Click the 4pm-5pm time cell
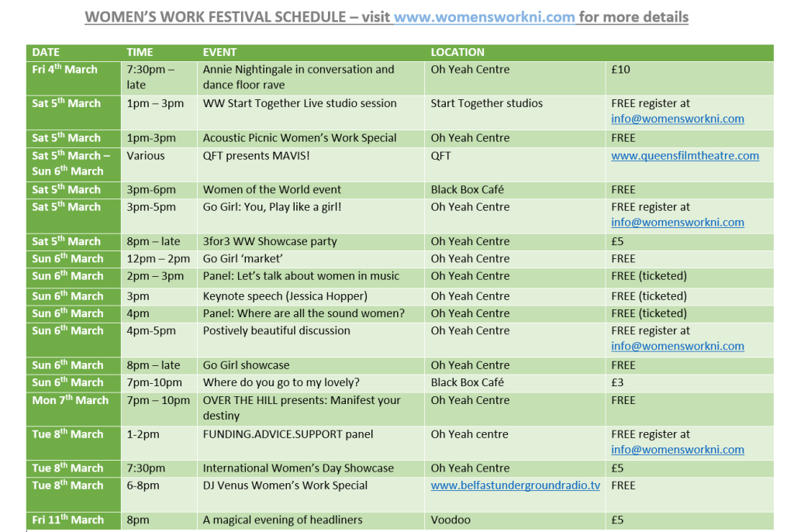 click(159, 340)
